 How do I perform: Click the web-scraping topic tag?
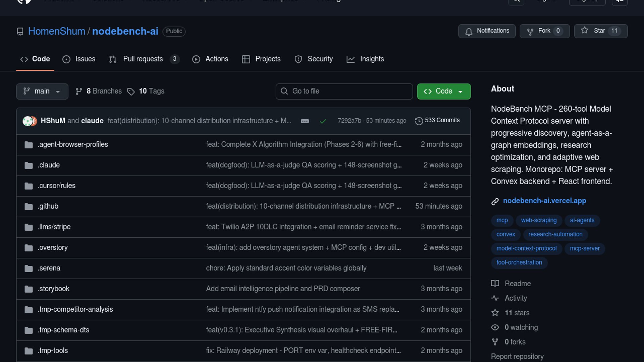538,221
